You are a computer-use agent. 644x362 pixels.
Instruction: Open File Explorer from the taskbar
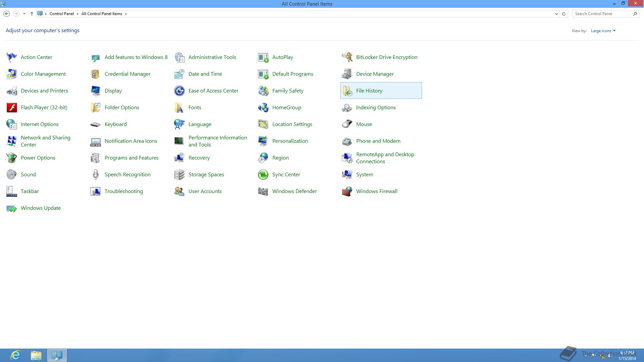(36, 355)
